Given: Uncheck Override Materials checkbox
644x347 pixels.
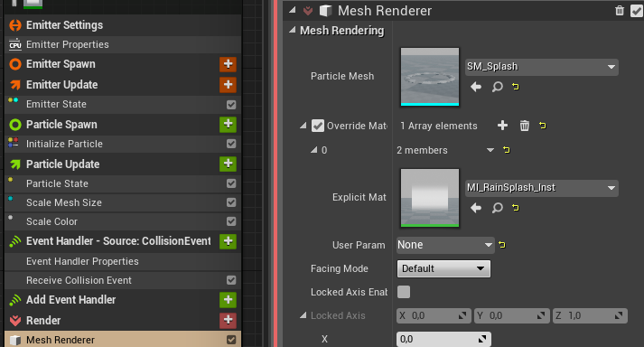Looking at the screenshot, I should point(317,126).
